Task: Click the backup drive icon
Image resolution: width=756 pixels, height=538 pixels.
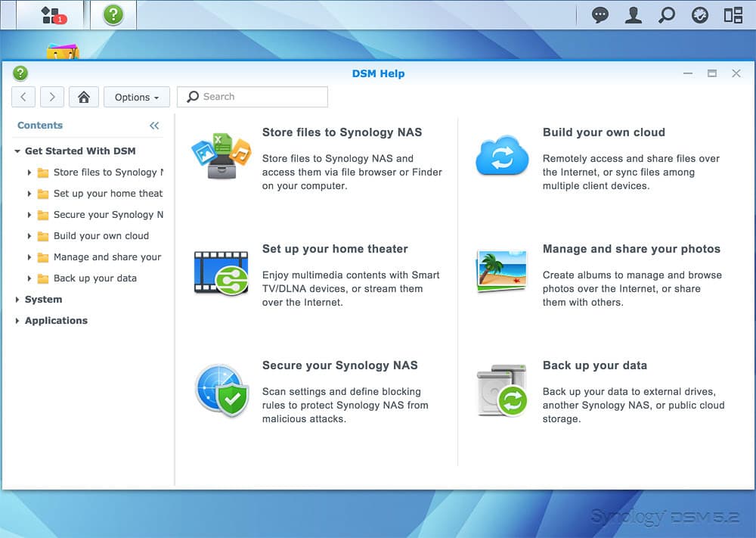Action: pos(502,390)
